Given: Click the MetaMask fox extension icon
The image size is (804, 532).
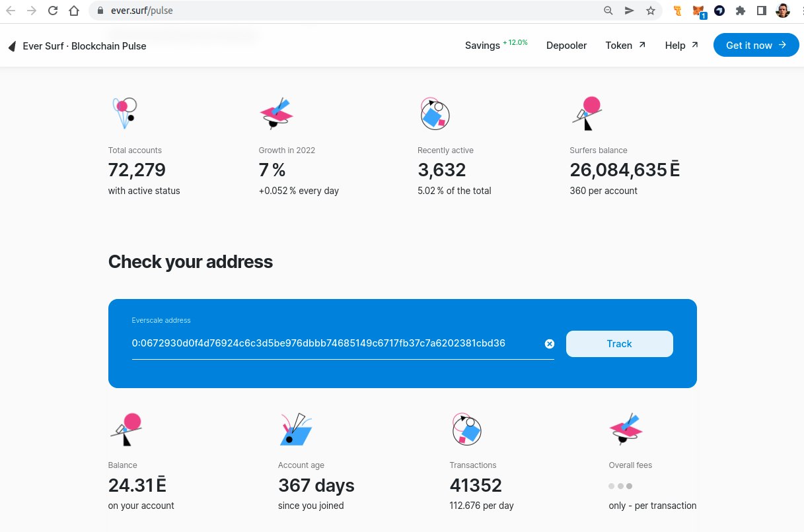Looking at the screenshot, I should click(x=698, y=11).
